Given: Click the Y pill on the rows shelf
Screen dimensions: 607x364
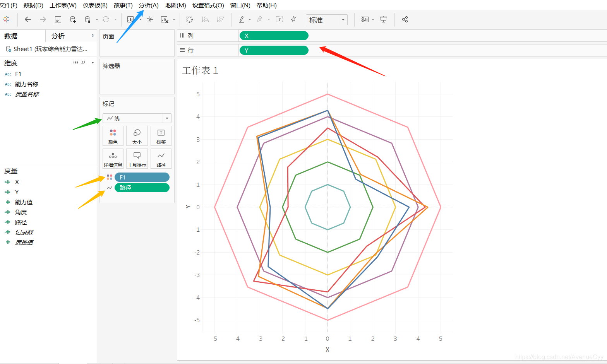Looking at the screenshot, I should [274, 50].
